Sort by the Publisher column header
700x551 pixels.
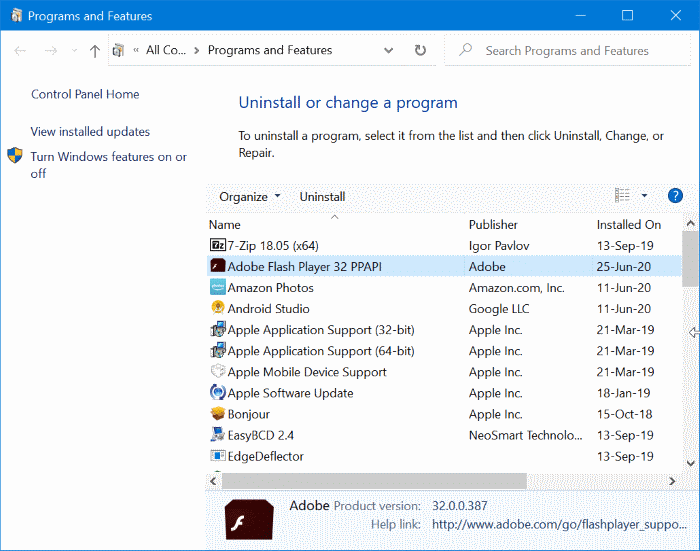[493, 225]
